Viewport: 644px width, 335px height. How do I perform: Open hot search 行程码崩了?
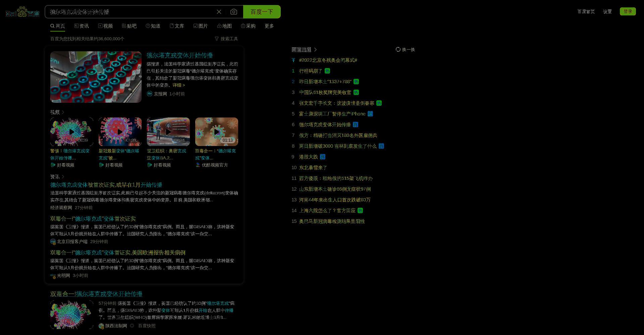pyautogui.click(x=311, y=71)
